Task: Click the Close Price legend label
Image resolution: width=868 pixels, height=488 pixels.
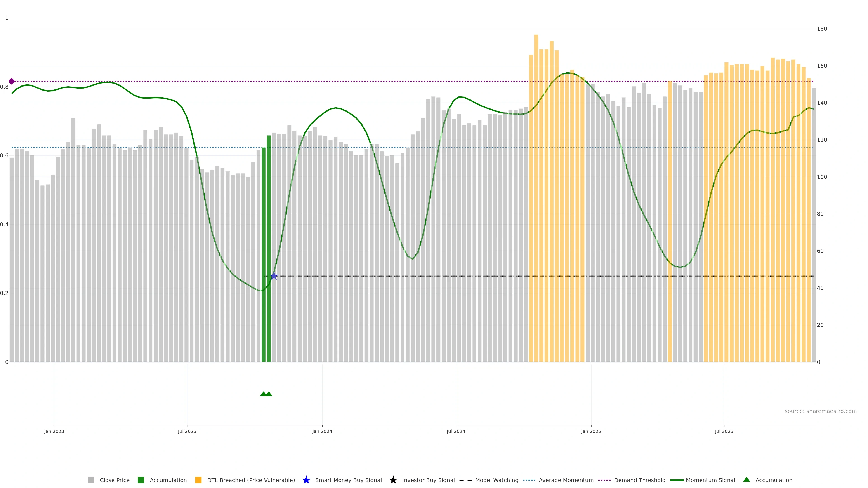Action: pyautogui.click(x=115, y=480)
